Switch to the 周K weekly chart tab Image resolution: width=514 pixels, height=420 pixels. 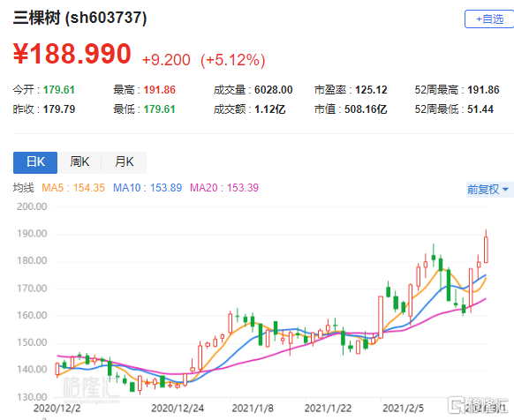coord(79,162)
